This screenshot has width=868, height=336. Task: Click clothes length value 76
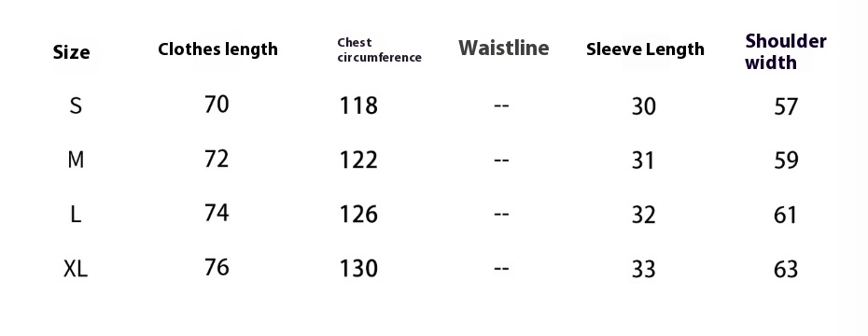[217, 267]
